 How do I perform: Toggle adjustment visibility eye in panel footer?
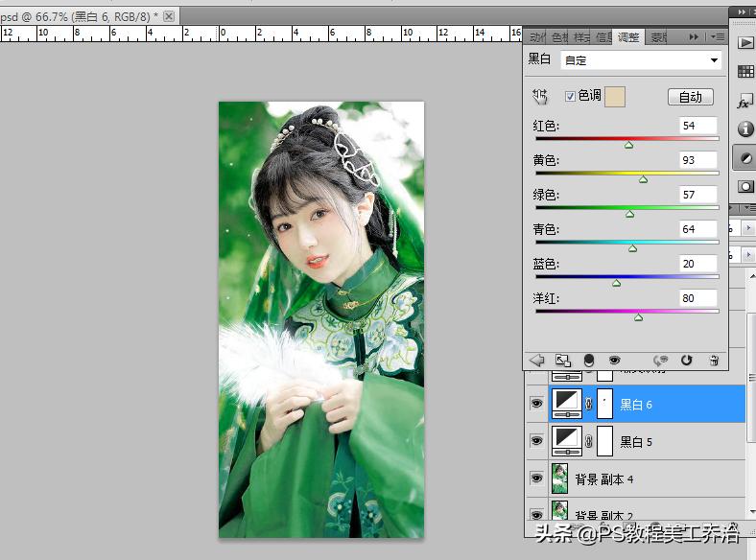pos(614,361)
